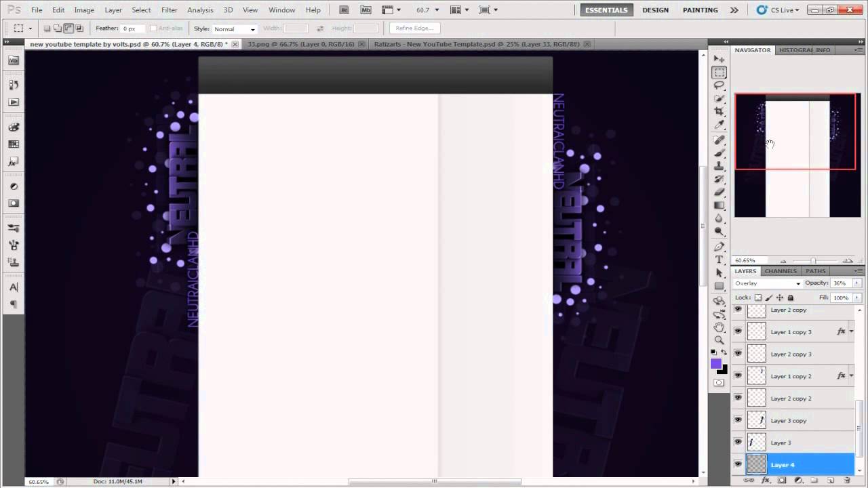Select the Rectangle shape tool
The image size is (868, 488).
pos(719,285)
